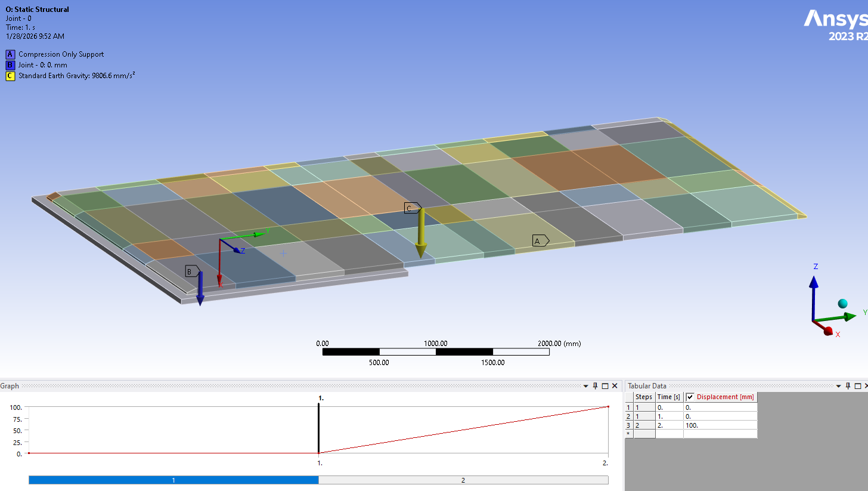
Task: Click the Compression Only Support tag A
Action: click(x=539, y=240)
